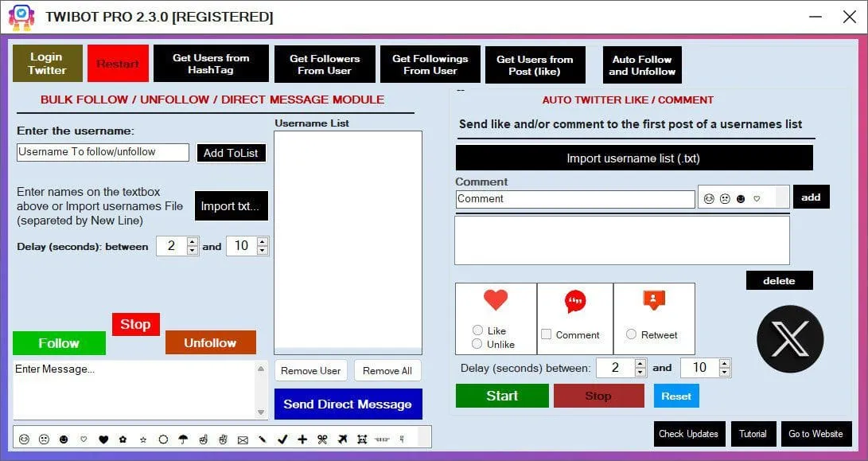Choose the Retweet radio option
Viewport: 868px width, 461px height.
tap(632, 334)
